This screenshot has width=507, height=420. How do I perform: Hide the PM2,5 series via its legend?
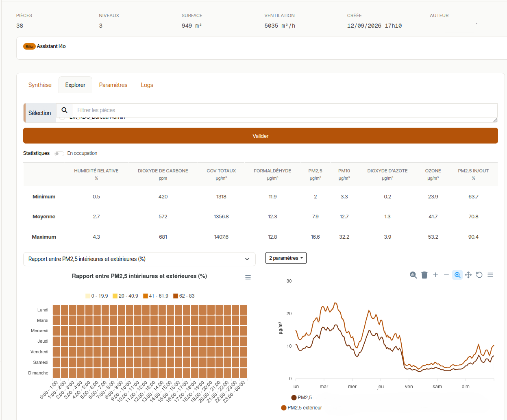pos(302,398)
